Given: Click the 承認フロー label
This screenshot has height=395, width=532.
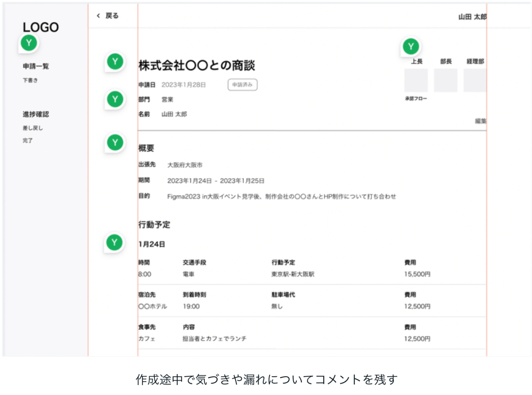Looking at the screenshot, I should [x=416, y=99].
